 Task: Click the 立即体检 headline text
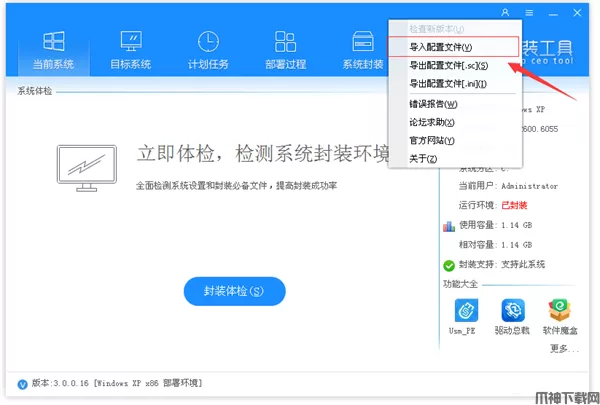pos(262,154)
